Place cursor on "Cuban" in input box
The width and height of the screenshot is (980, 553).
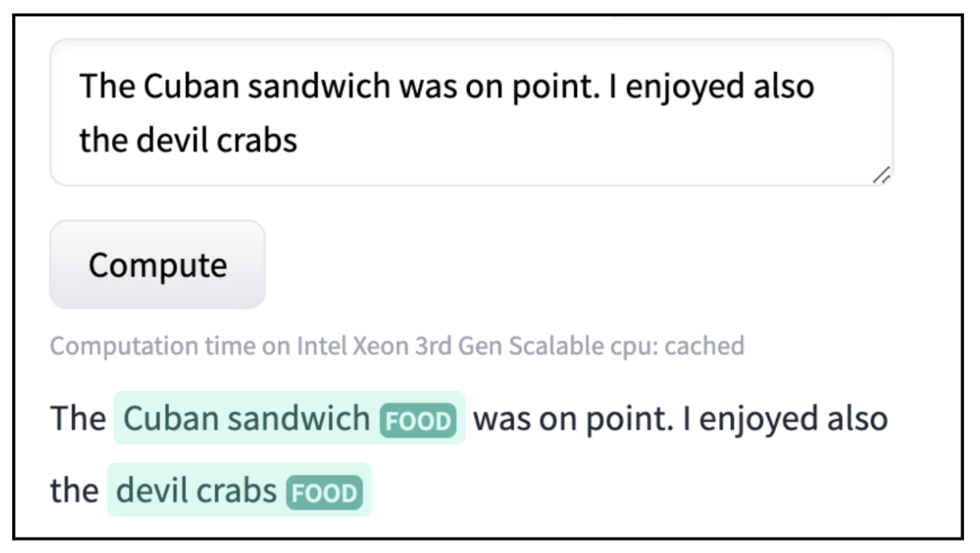190,86
